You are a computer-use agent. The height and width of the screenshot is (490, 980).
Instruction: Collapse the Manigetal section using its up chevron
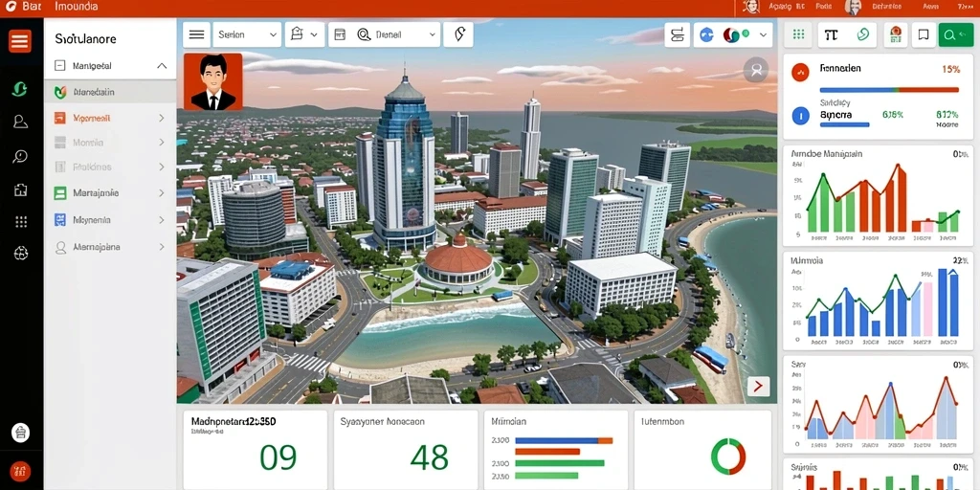(x=162, y=65)
